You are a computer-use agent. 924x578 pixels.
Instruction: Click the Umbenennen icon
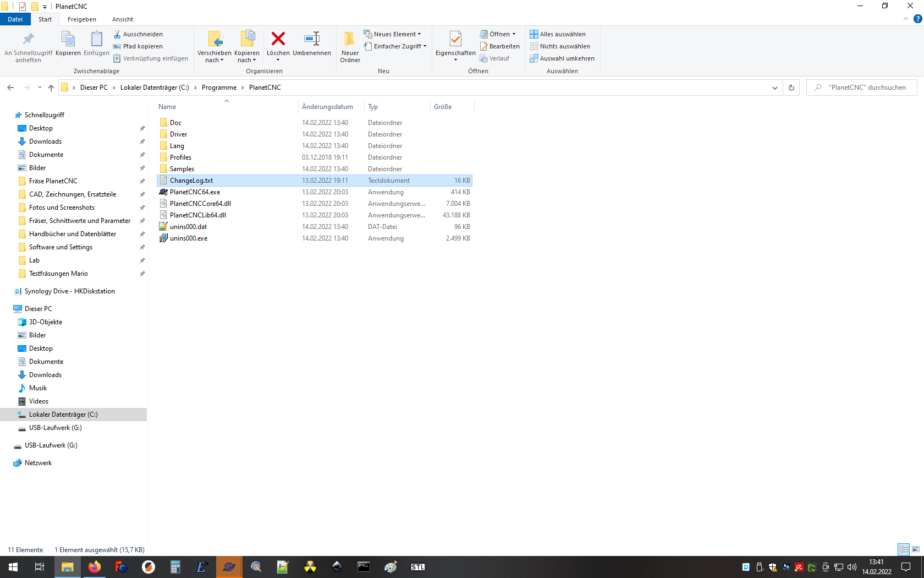pyautogui.click(x=312, y=39)
